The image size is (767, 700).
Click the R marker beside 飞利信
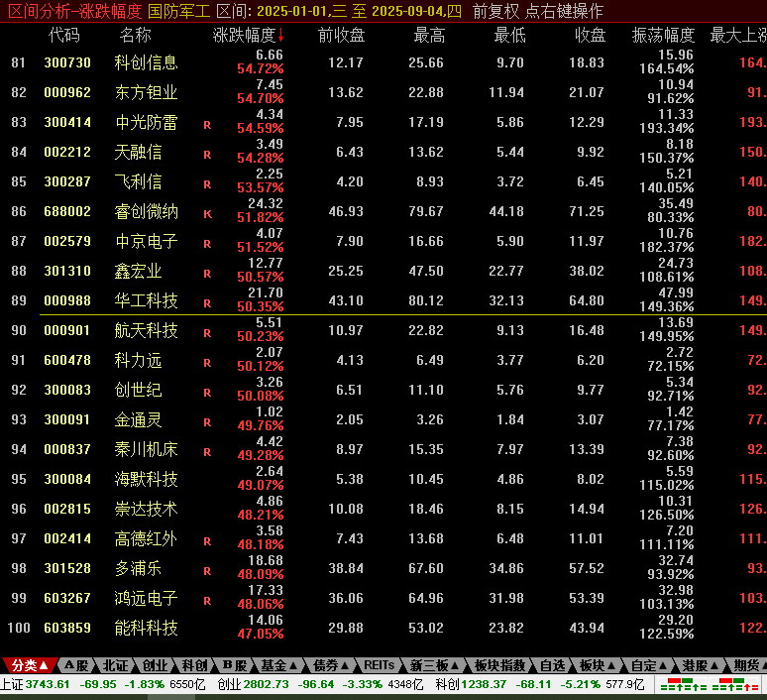click(x=207, y=184)
